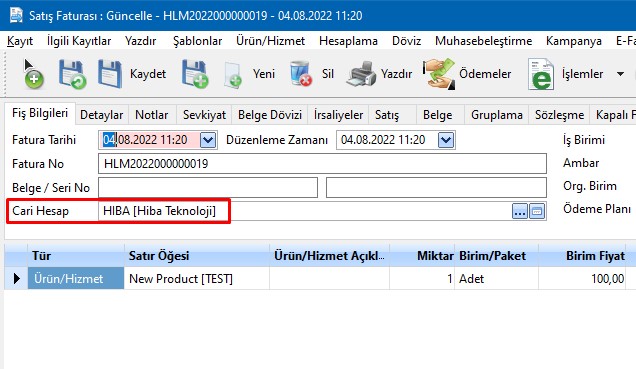This screenshot has width=636, height=369.
Task: Click the İşlemler e-document icon
Action: point(541,74)
